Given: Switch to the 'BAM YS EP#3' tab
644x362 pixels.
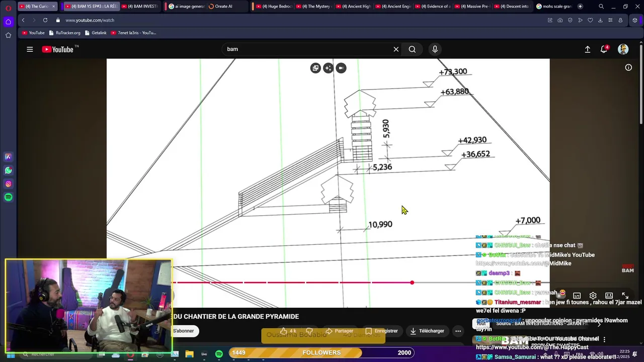Looking at the screenshot, I should (92, 7).
